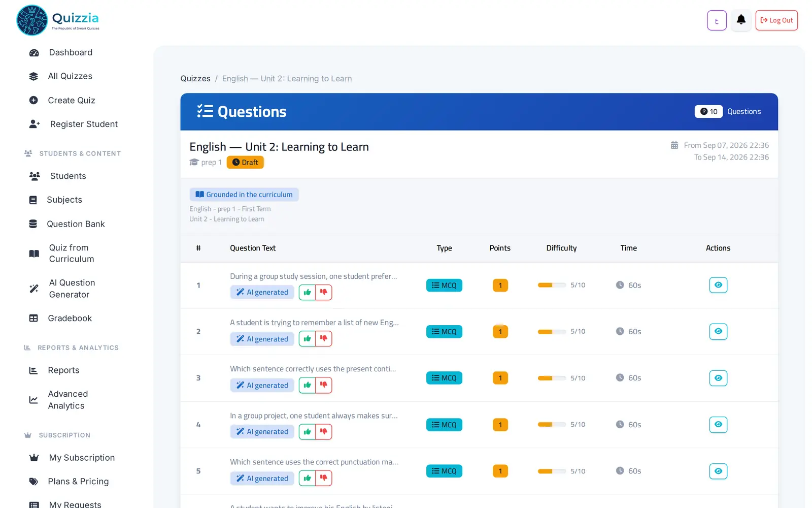Viewport: 812px width, 508px height.
Task: Click Grounded in the curriculum badge
Action: 244,195
